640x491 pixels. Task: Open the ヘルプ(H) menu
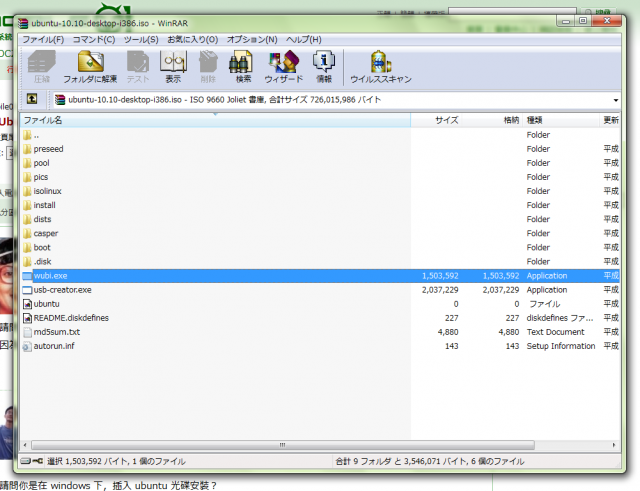304,40
